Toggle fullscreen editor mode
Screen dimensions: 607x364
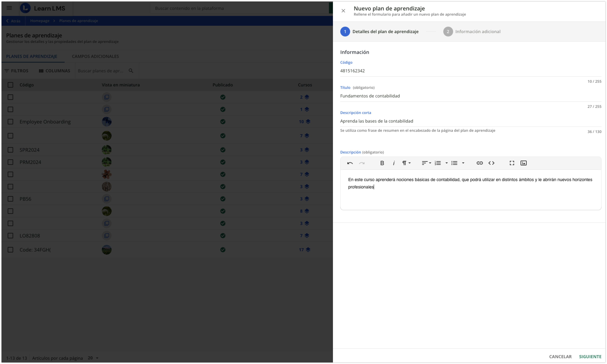(x=512, y=163)
